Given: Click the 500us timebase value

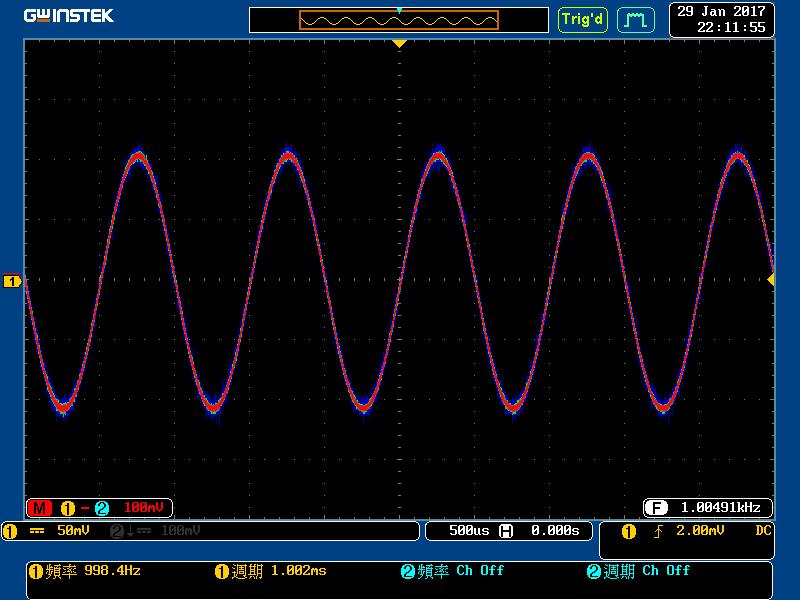Looking at the screenshot, I should coord(469,531).
